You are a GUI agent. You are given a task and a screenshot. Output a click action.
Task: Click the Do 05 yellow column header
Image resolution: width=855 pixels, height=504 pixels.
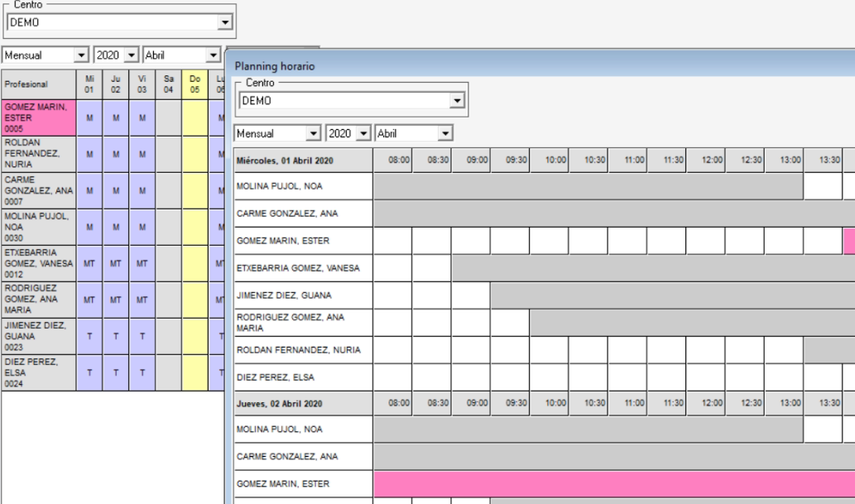click(x=195, y=84)
